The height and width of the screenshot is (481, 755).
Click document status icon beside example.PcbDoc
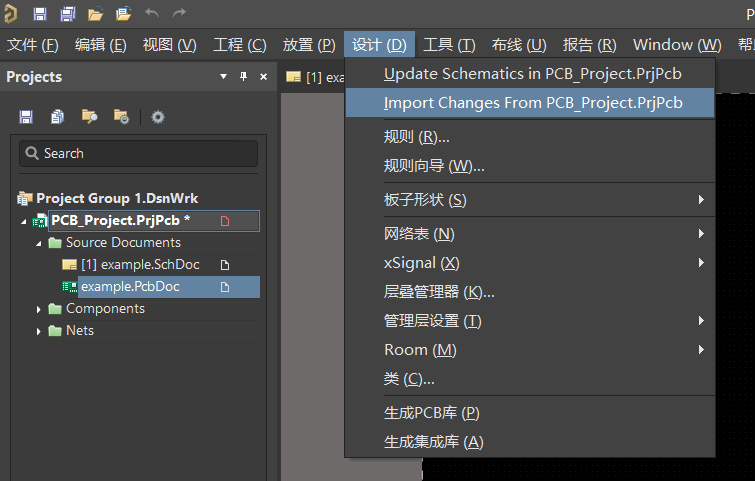(x=225, y=287)
